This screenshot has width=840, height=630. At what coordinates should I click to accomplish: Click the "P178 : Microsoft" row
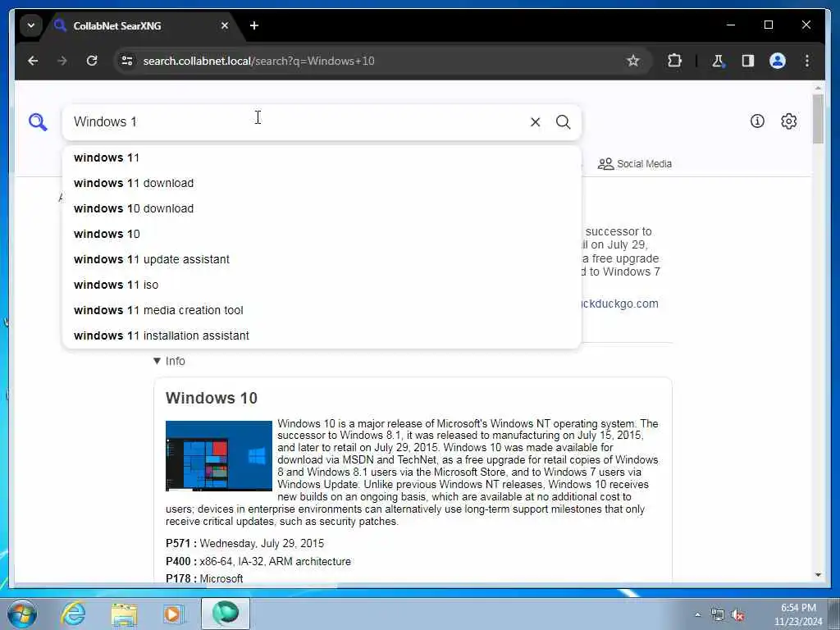click(x=204, y=578)
